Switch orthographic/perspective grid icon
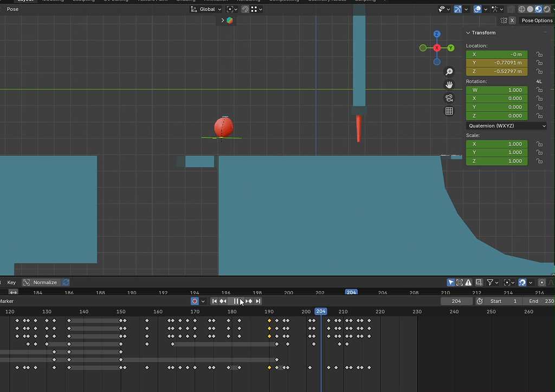This screenshot has height=392, width=555. point(449,111)
